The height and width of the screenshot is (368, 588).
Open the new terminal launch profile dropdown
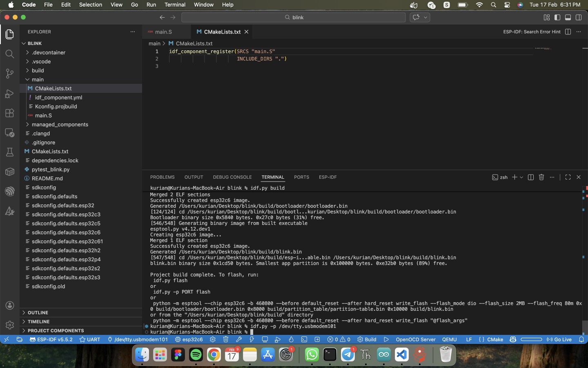point(521,177)
